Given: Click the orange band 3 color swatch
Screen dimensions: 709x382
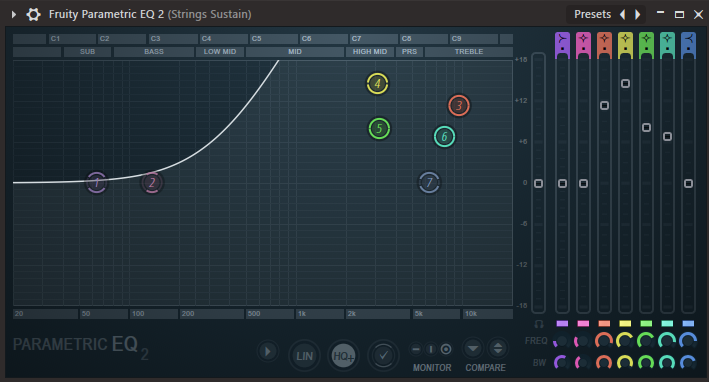Looking at the screenshot, I should point(605,324).
